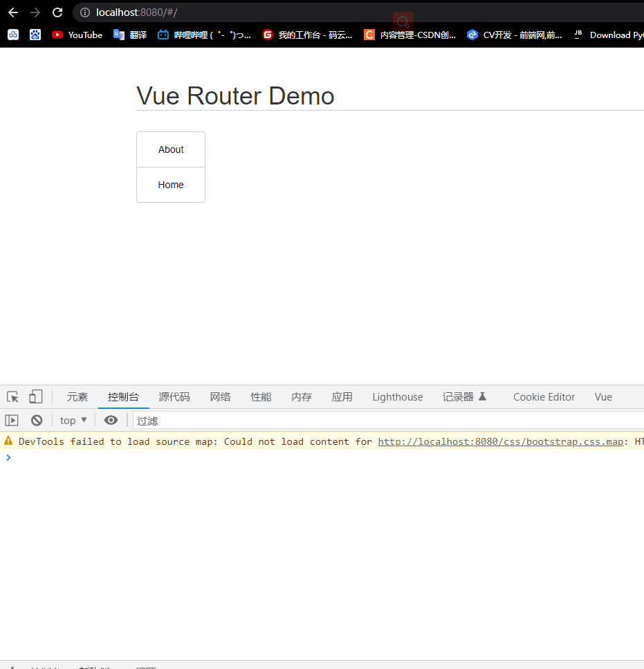The width and height of the screenshot is (644, 669).
Task: Open the 翻译 translate bookmark
Action: click(130, 35)
